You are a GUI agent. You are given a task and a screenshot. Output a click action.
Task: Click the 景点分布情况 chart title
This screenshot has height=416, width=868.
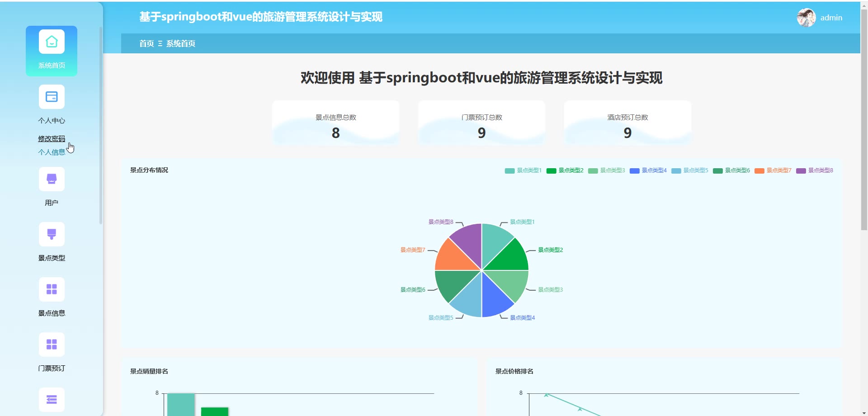pos(149,170)
